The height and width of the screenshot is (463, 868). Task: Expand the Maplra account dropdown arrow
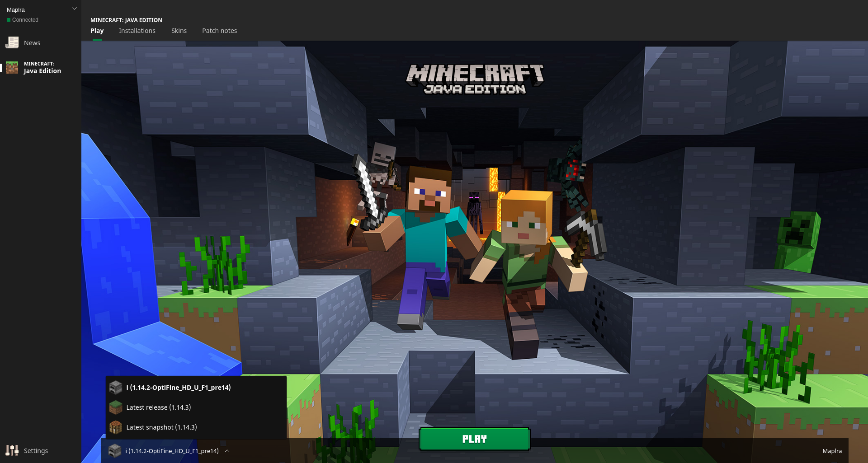pyautogui.click(x=74, y=9)
